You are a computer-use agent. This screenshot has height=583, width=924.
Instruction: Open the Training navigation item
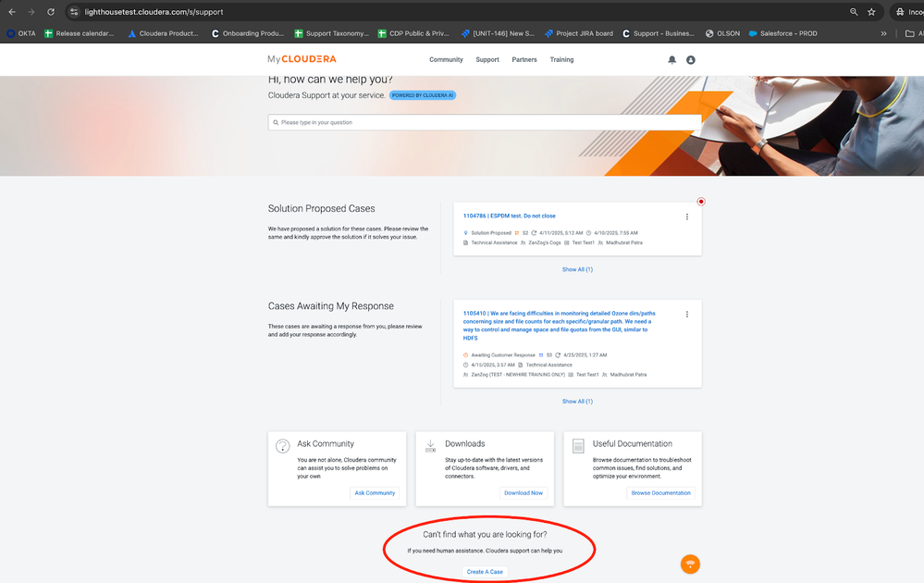tap(561, 59)
